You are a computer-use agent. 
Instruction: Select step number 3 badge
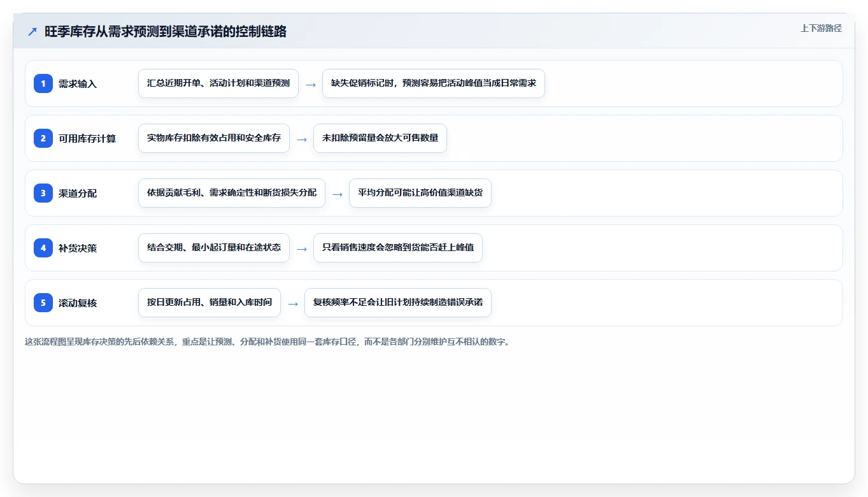pyautogui.click(x=43, y=193)
